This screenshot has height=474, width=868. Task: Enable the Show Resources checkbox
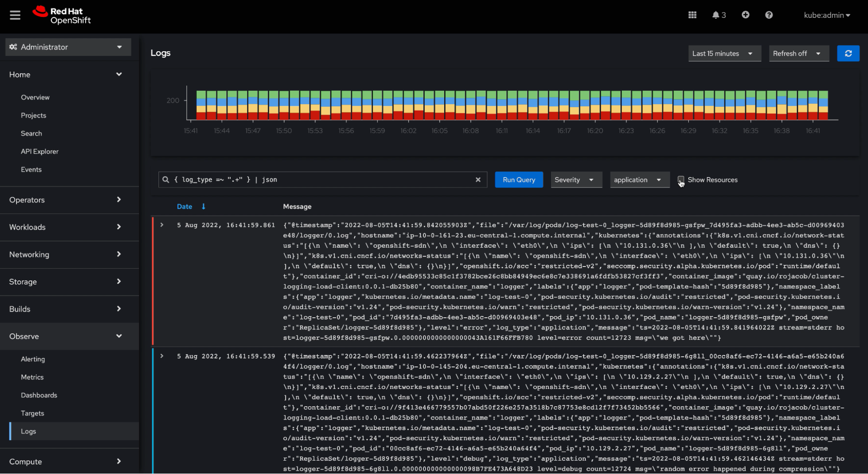[680, 180]
